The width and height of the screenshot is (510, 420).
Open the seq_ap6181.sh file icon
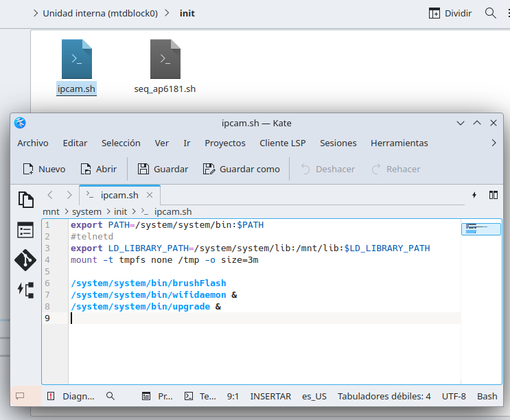(x=165, y=60)
